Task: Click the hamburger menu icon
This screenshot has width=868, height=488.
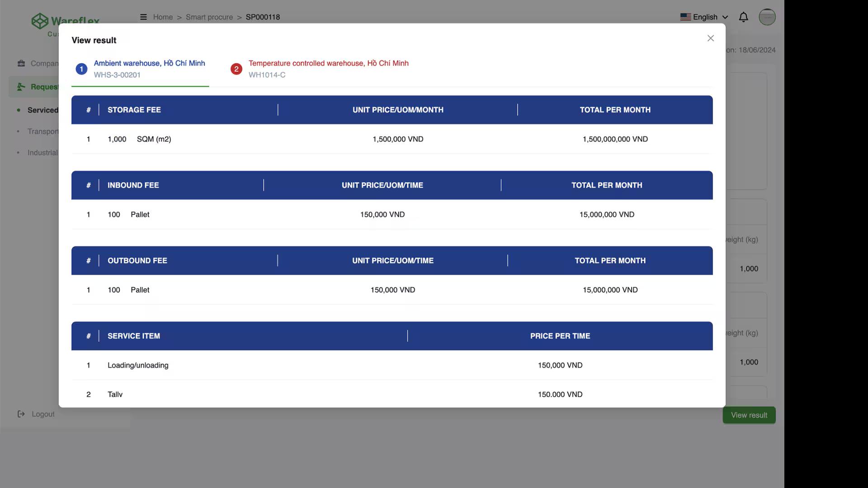Action: (x=143, y=17)
